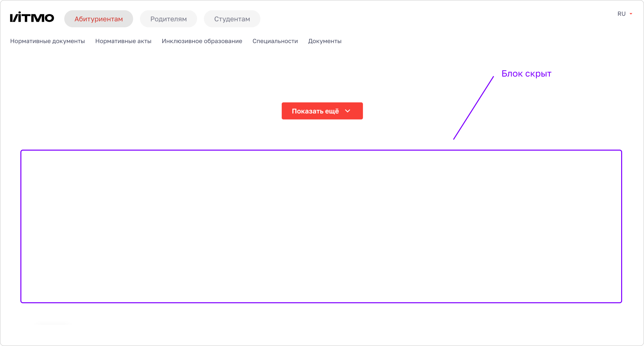This screenshot has width=644, height=346.
Task: Open the Специальности link
Action: click(275, 41)
